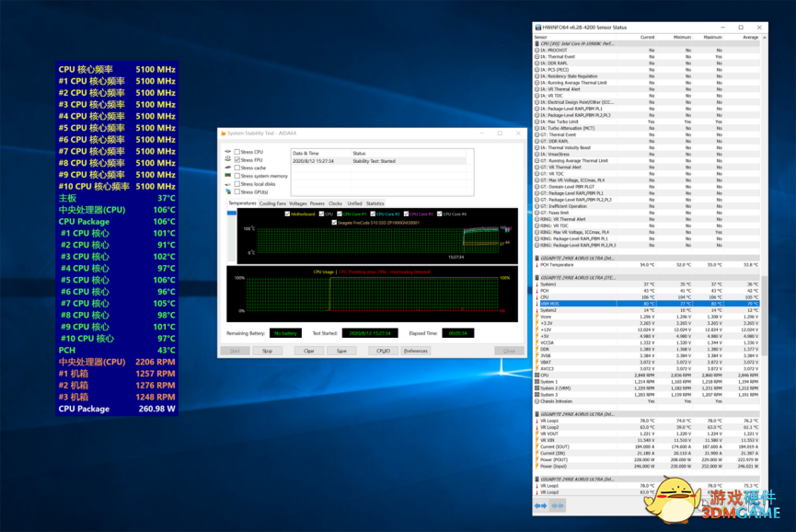This screenshot has height=532, width=796.
Task: Click the HWiNFO64 title bar icon
Action: point(538,28)
